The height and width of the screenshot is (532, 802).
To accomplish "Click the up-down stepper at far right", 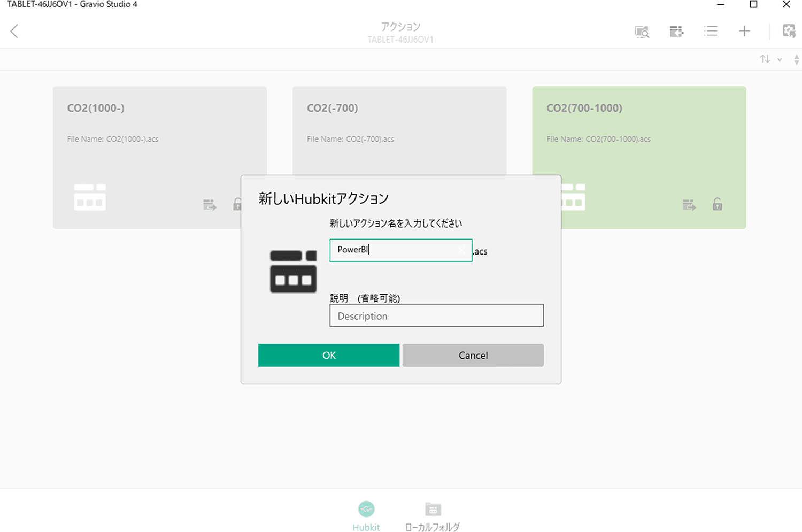I will [x=797, y=59].
